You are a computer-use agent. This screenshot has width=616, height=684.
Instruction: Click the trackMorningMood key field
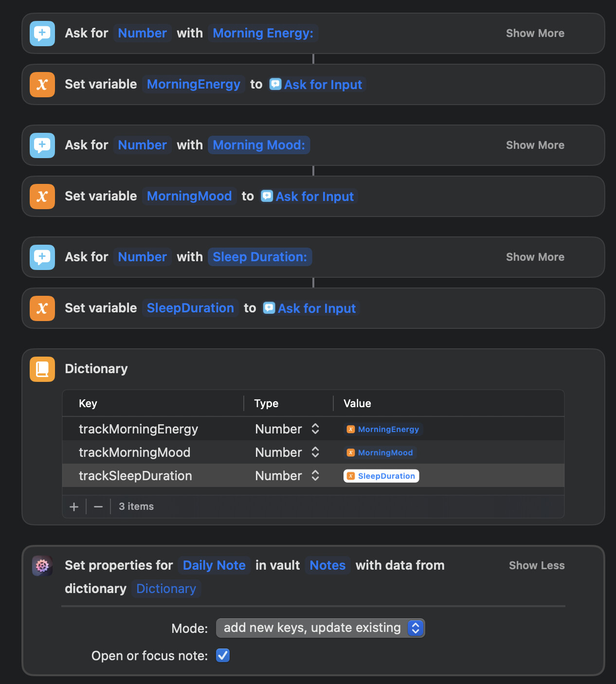tap(135, 452)
